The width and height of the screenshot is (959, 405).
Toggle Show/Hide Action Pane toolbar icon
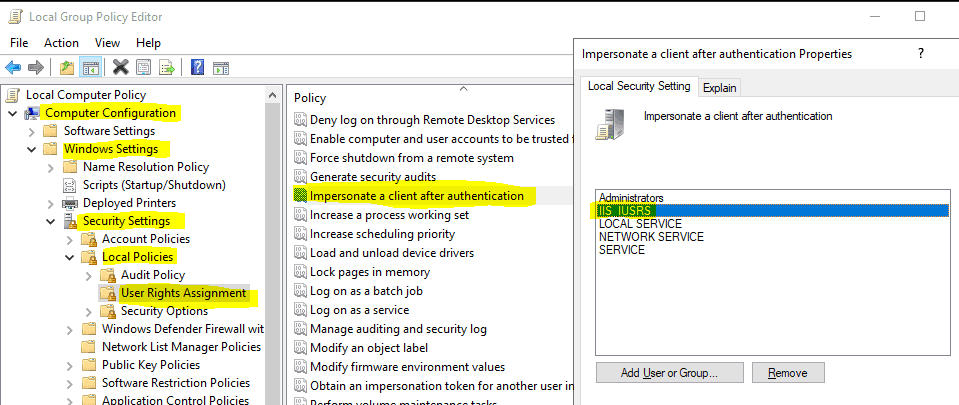221,67
